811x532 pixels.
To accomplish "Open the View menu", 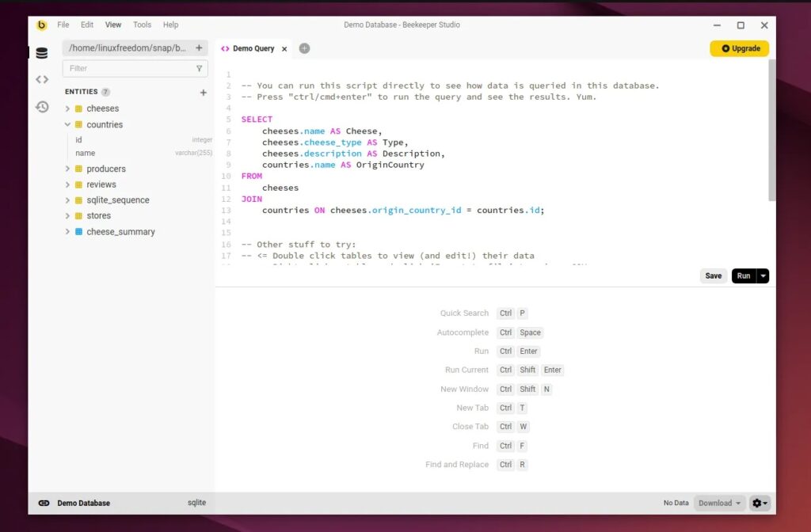I will (113, 25).
